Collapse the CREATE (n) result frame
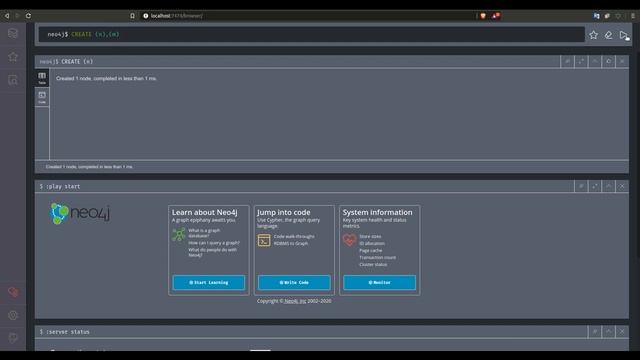The height and width of the screenshot is (360, 640). 595,61
